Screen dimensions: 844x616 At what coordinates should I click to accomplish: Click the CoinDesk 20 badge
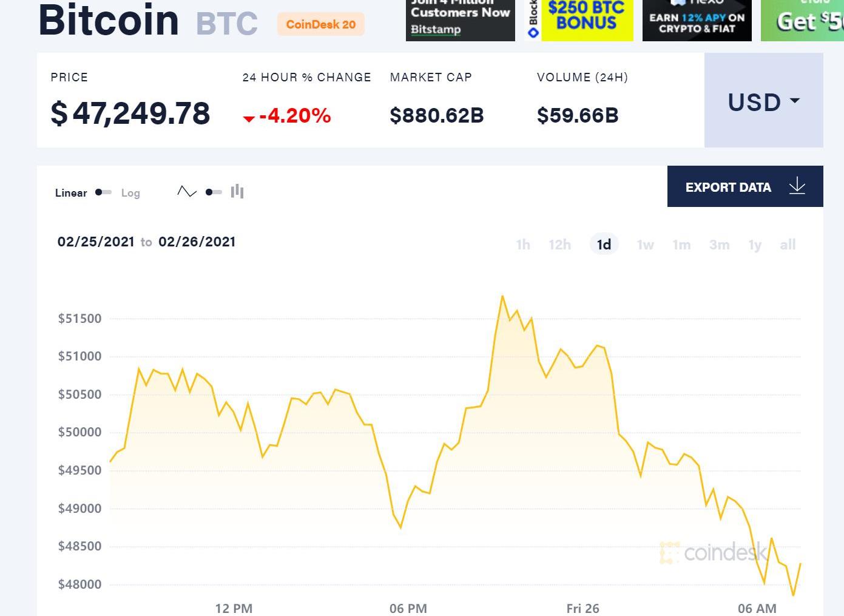click(321, 24)
